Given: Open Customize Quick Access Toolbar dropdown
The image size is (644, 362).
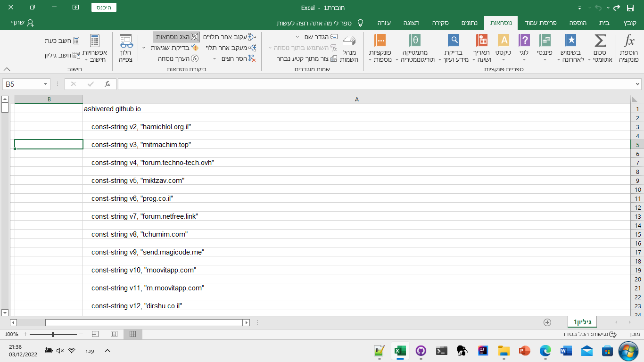Looking at the screenshot, I should pos(579,8).
